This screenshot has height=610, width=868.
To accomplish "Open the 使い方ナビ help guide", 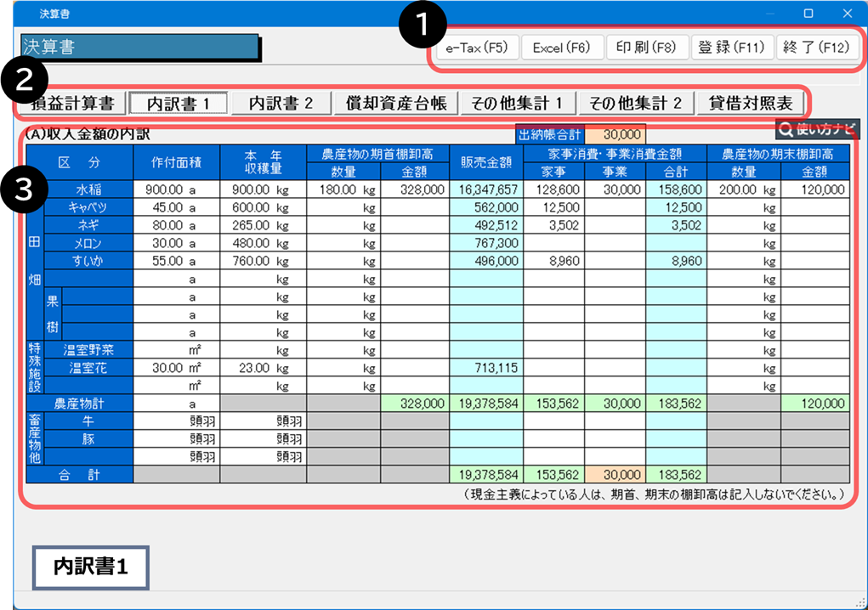I will pos(817,129).
